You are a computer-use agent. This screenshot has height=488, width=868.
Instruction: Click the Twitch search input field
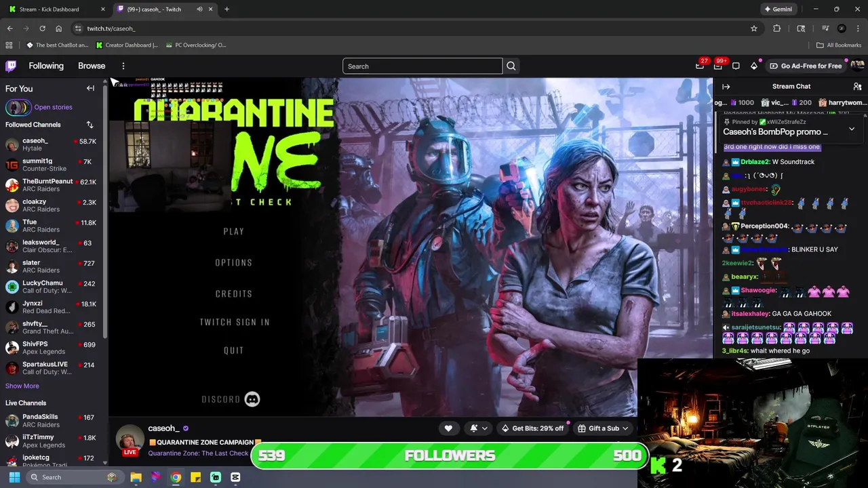[x=422, y=66]
